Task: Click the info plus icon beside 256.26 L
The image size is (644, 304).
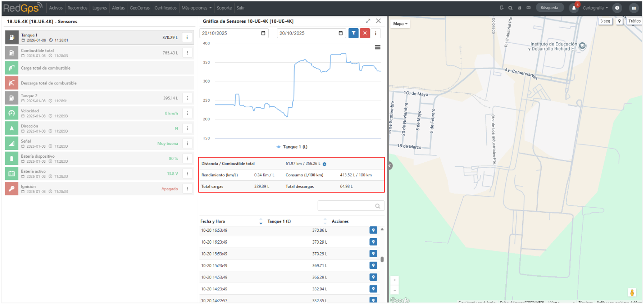Action: tap(324, 164)
